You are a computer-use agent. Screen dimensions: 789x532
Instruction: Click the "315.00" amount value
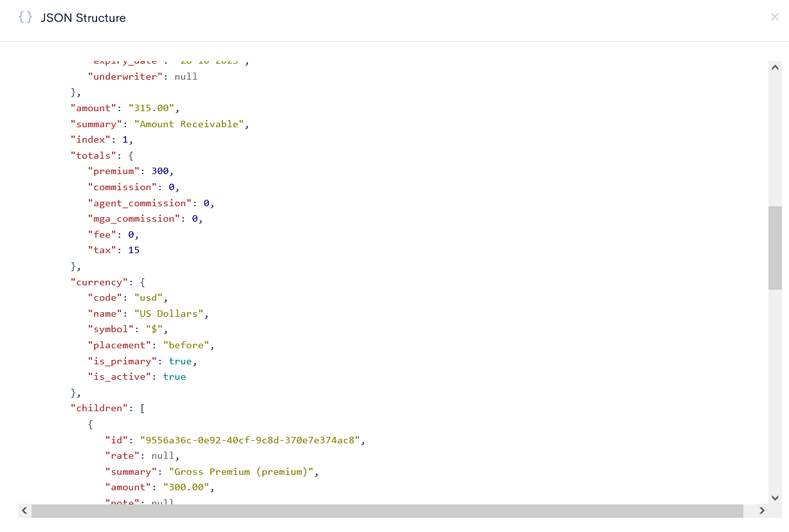click(x=151, y=108)
